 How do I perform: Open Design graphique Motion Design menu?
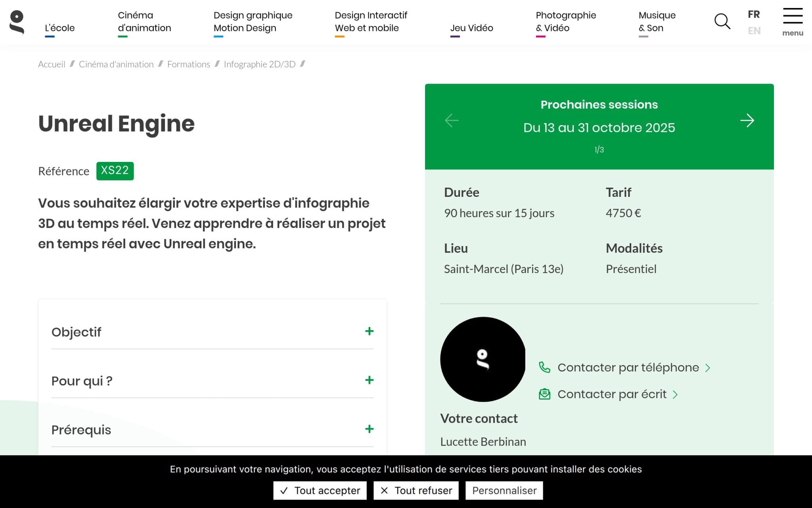click(x=253, y=22)
